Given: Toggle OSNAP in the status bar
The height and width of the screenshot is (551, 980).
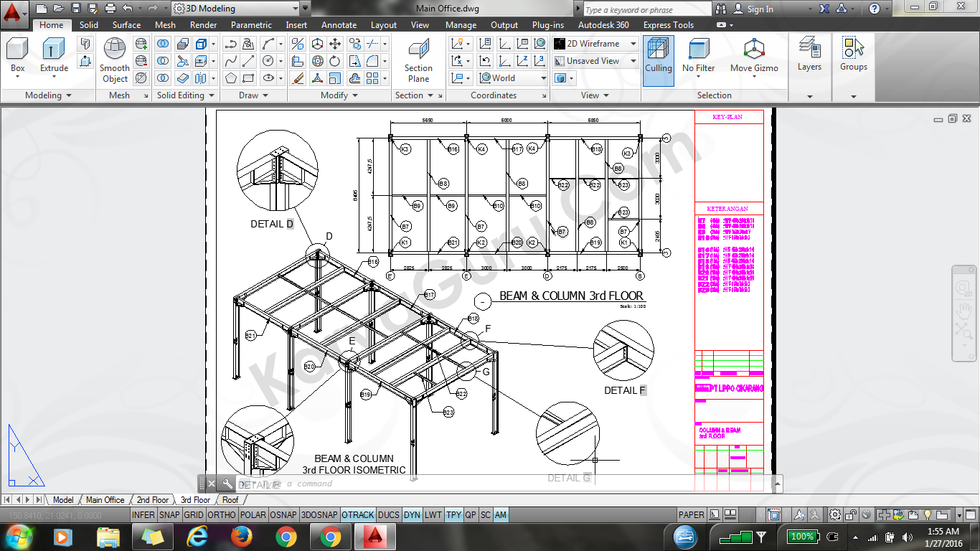Looking at the screenshot, I should point(284,514).
